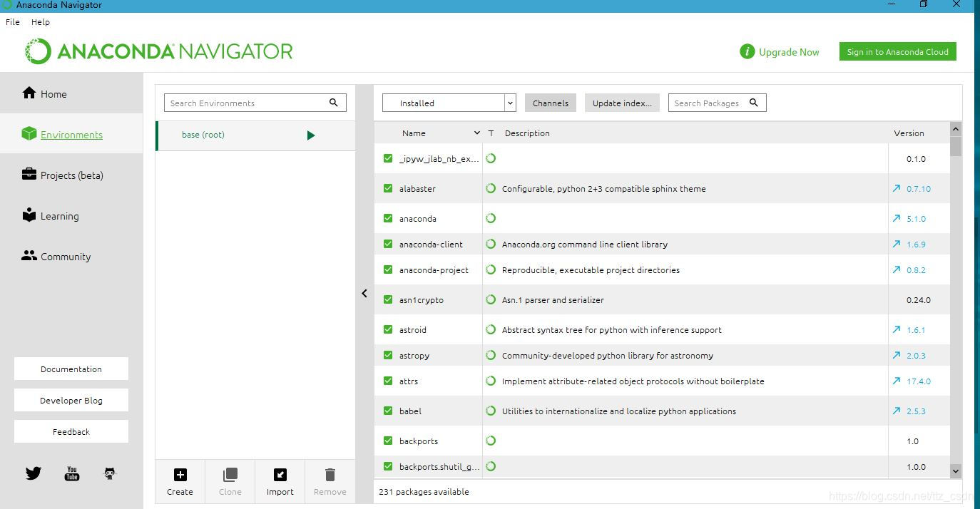This screenshot has height=509, width=980.
Task: Click the upgrade arrow for astropy version
Action: point(897,355)
